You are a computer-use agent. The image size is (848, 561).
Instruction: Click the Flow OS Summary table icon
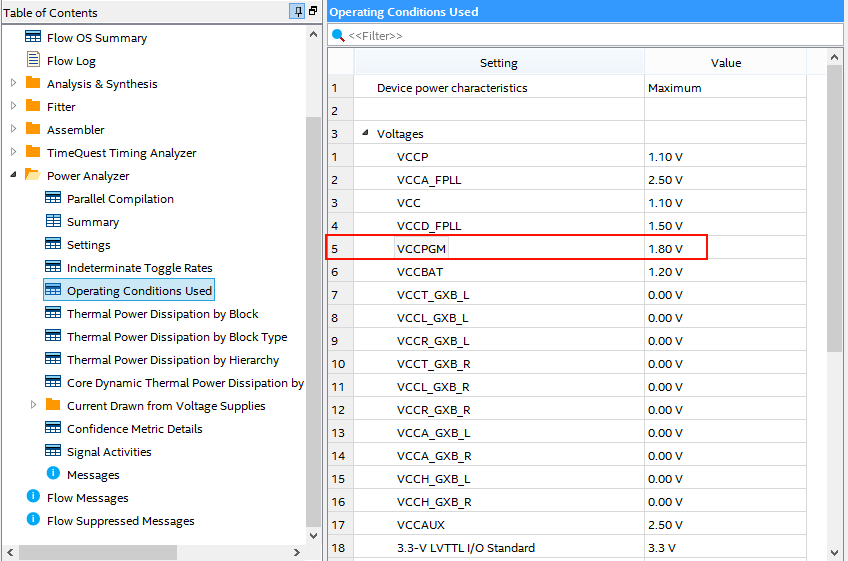33,37
